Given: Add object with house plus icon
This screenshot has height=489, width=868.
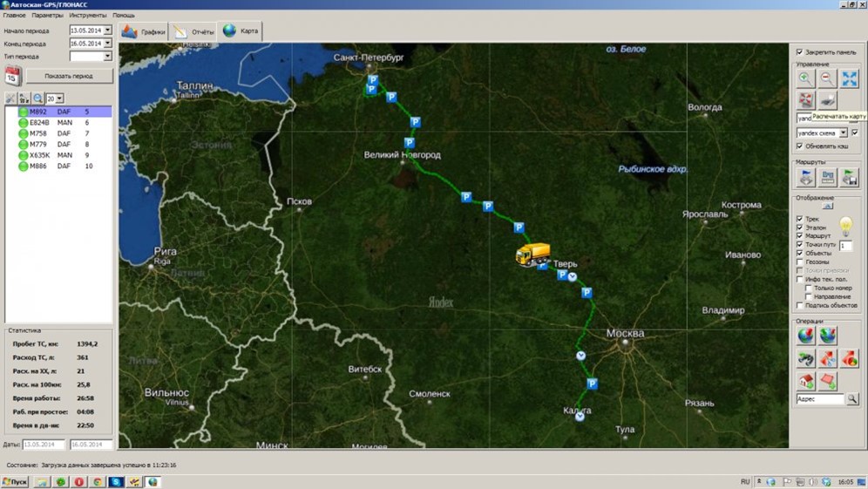Looking at the screenshot, I should (806, 381).
